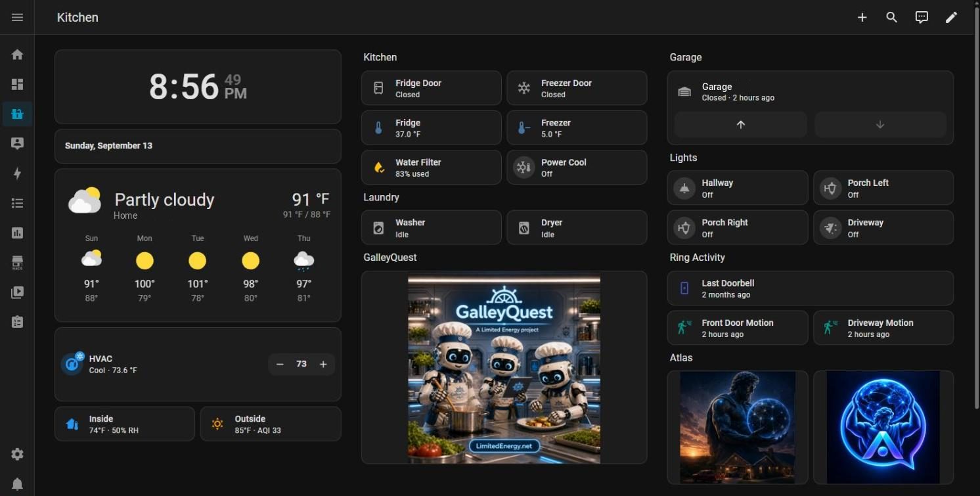Viewport: 980px width, 496px height.
Task: Open the Driveway Motion card
Action: [x=883, y=328]
